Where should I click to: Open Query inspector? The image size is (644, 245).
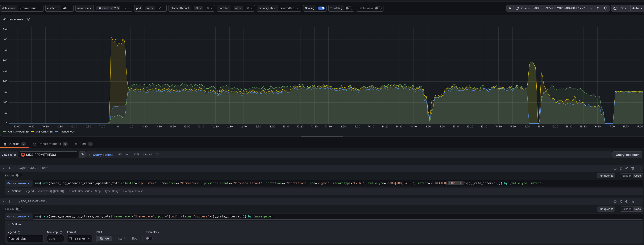point(627,155)
